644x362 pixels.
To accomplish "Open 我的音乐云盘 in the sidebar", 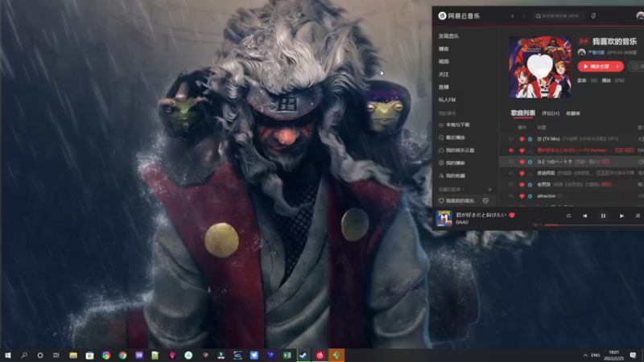I will point(456,150).
